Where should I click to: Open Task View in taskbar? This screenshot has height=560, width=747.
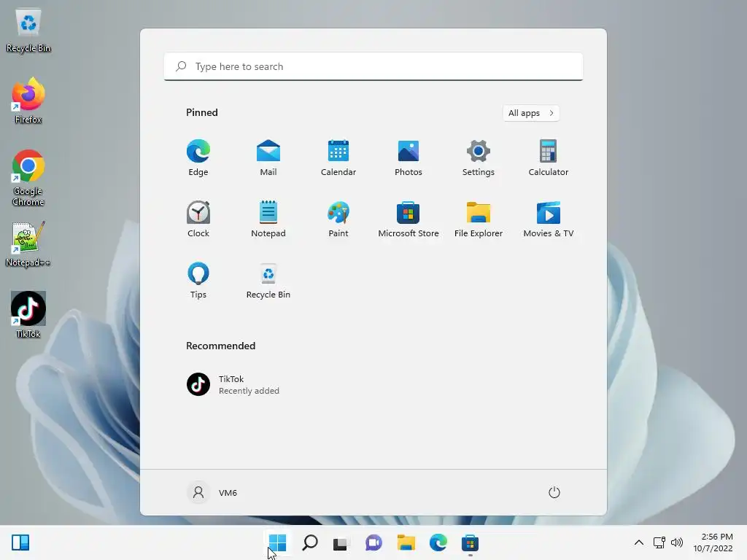coord(341,542)
